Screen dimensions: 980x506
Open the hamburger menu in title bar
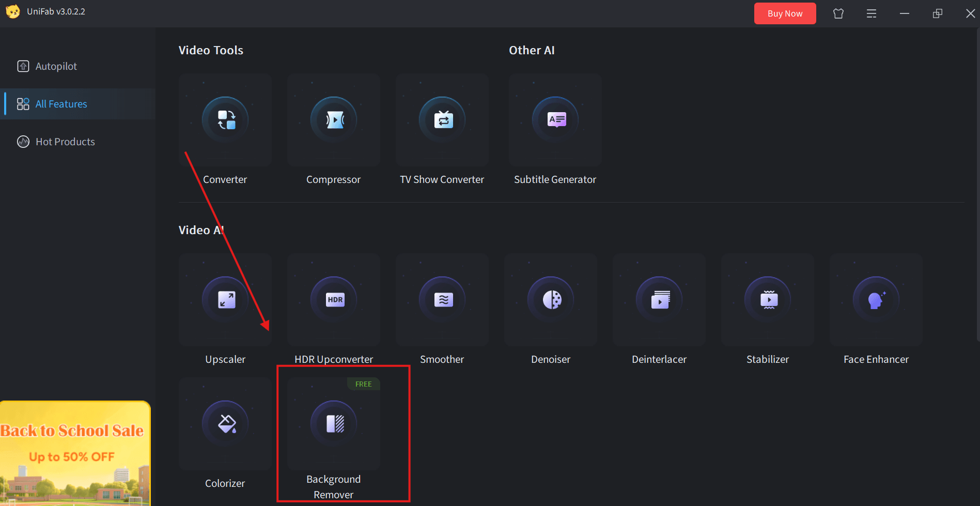872,13
